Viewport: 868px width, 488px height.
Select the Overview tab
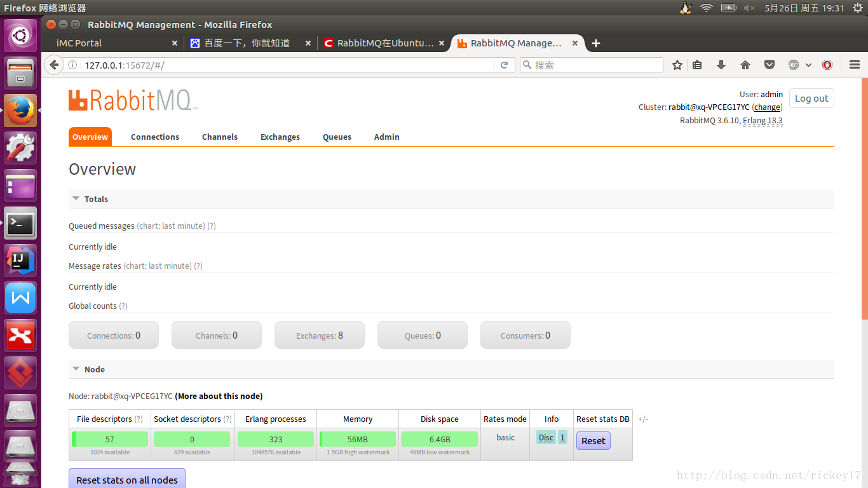point(90,137)
